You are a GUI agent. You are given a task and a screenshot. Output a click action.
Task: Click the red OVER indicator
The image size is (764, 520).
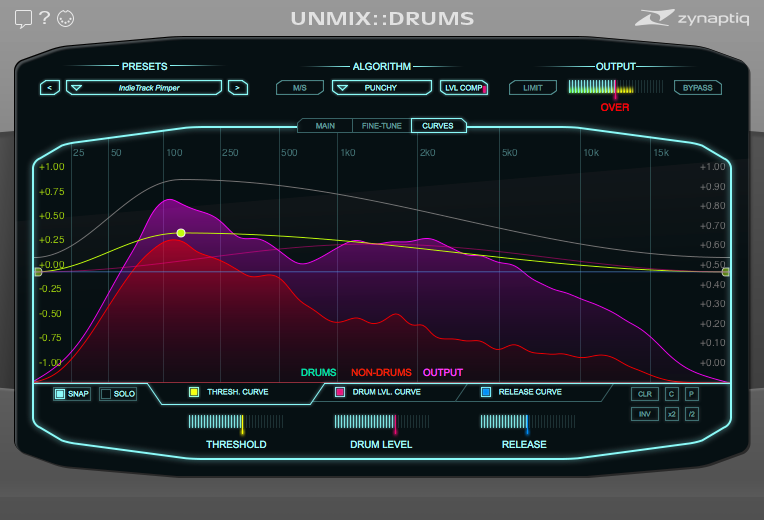[614, 107]
